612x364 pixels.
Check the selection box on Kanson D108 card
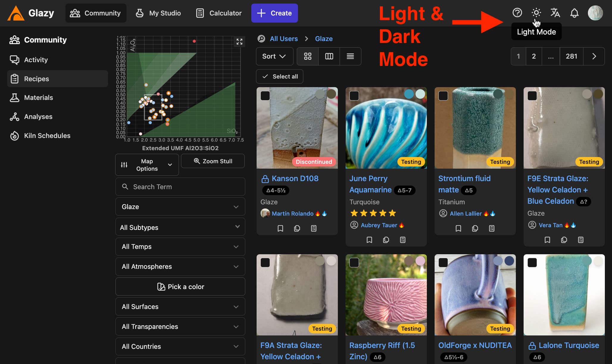tap(265, 96)
